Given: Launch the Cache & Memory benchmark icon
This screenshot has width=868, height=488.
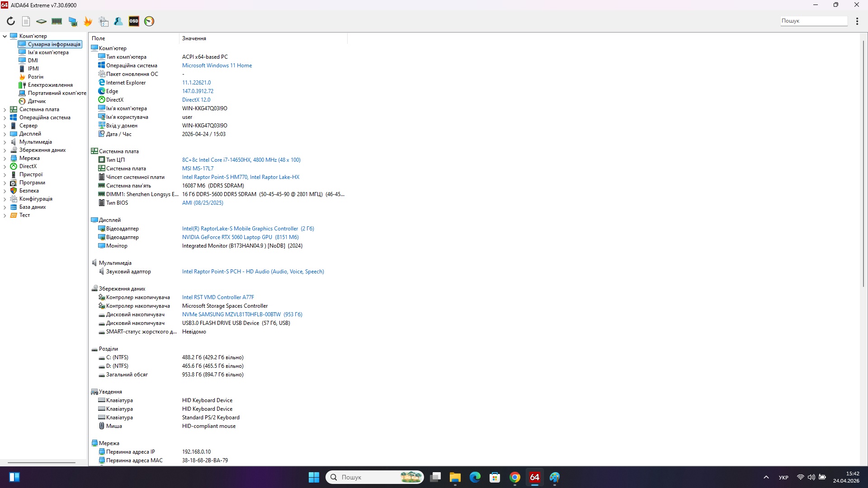Looking at the screenshot, I should tap(57, 21).
